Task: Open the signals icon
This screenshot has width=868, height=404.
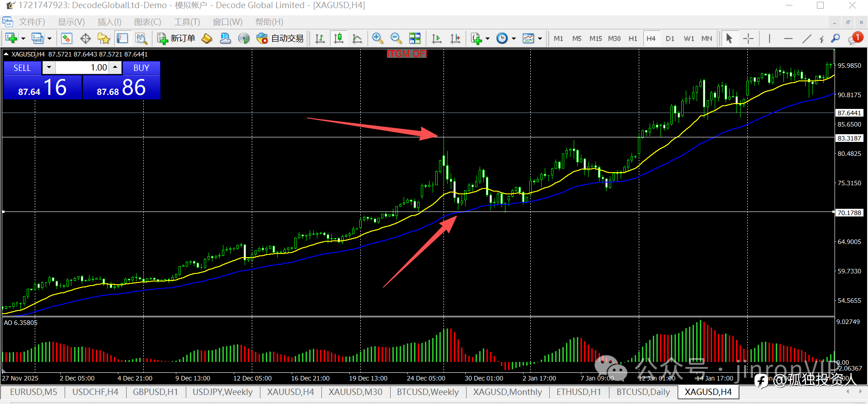Action: [244, 38]
